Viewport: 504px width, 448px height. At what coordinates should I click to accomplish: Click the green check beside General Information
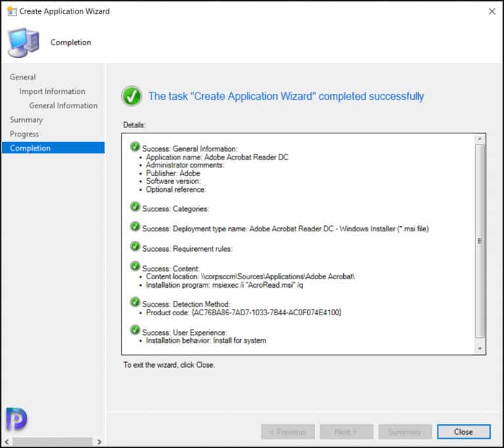click(135, 146)
